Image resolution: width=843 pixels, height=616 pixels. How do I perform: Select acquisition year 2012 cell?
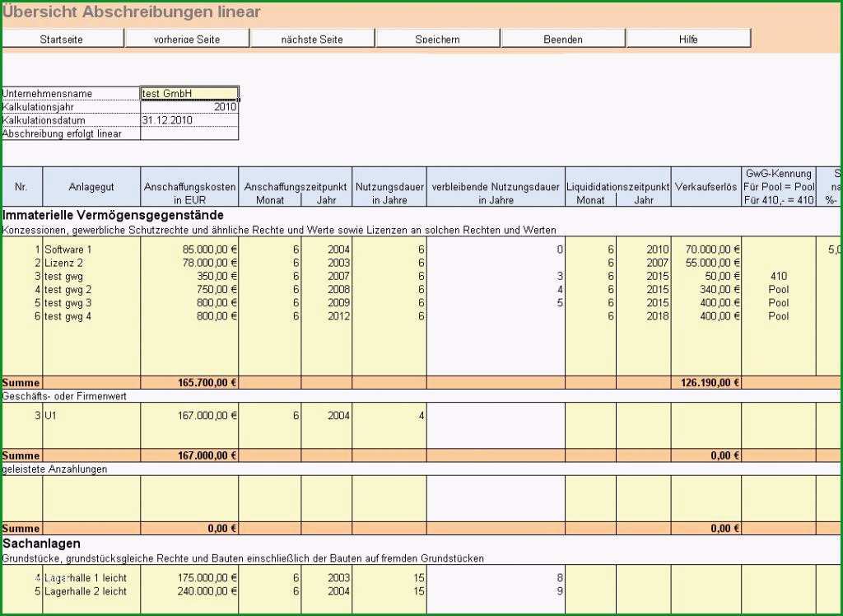click(x=326, y=316)
